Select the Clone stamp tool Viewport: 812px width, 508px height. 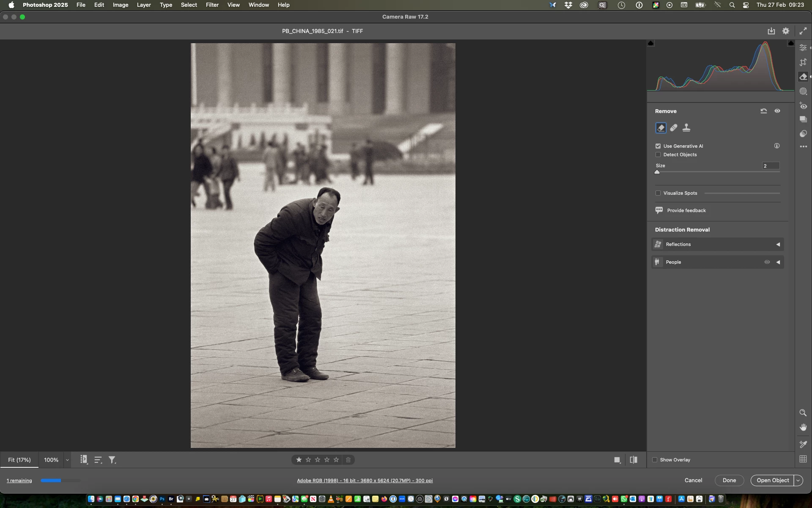click(x=686, y=128)
